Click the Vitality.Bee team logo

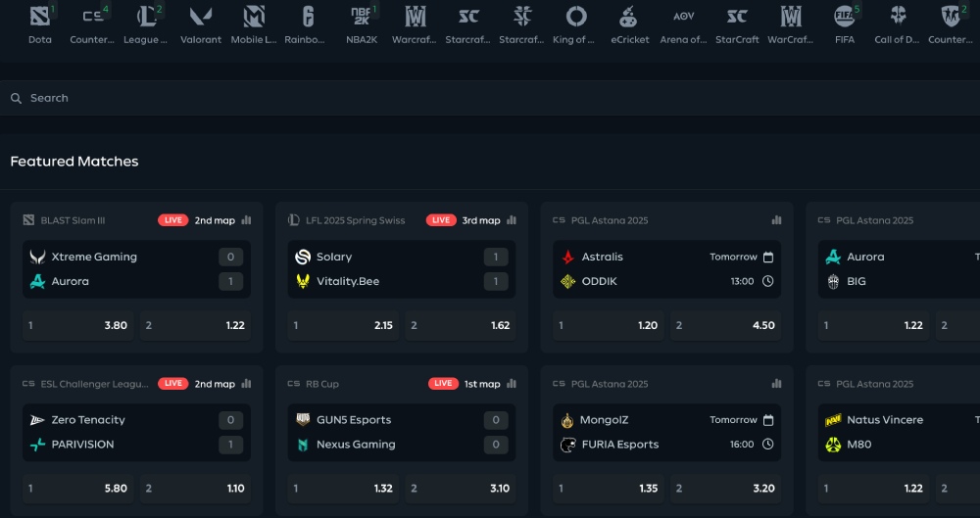[x=303, y=281]
